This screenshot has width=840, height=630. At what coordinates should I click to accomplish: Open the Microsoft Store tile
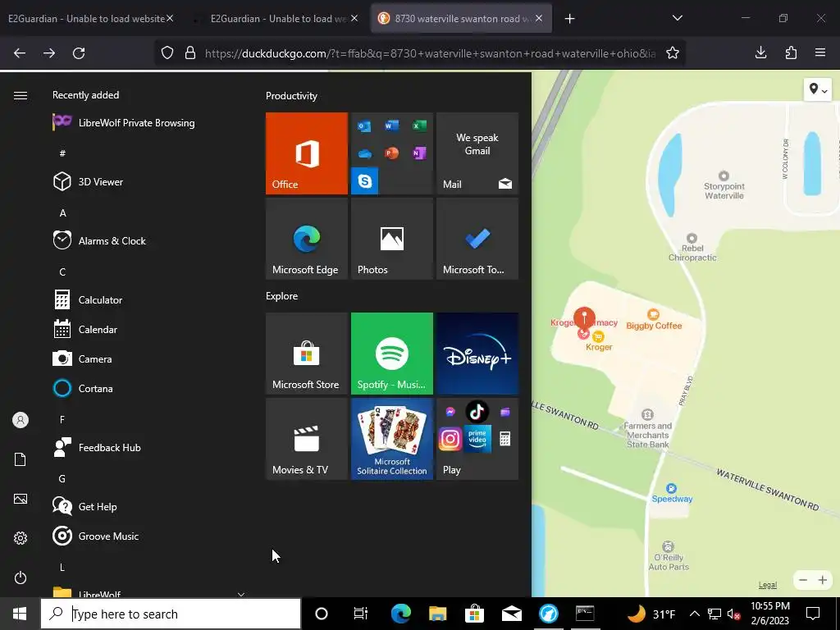point(307,354)
